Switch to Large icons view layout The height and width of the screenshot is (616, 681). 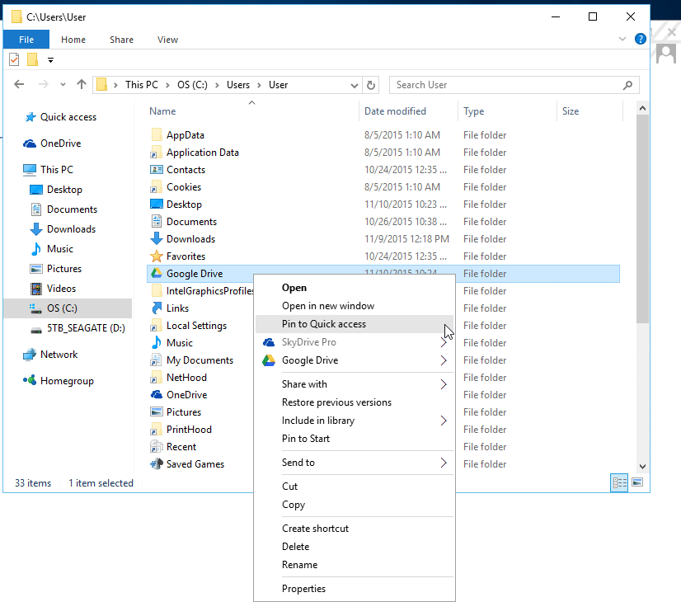pyautogui.click(x=636, y=483)
